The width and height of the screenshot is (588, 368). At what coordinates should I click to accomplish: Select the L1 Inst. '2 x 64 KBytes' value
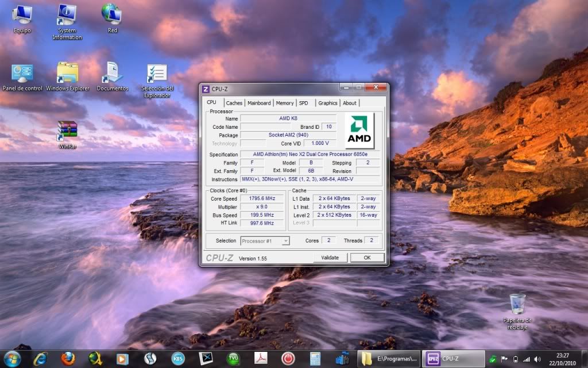coord(334,206)
